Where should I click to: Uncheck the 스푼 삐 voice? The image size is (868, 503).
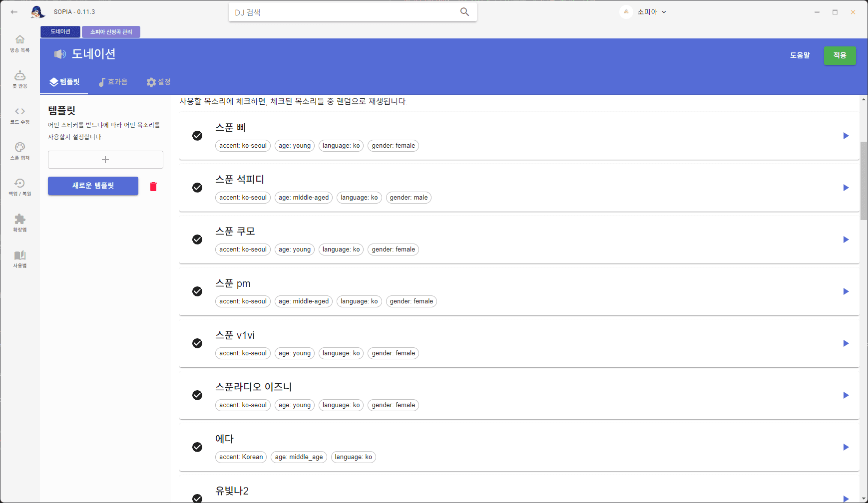coord(197,136)
